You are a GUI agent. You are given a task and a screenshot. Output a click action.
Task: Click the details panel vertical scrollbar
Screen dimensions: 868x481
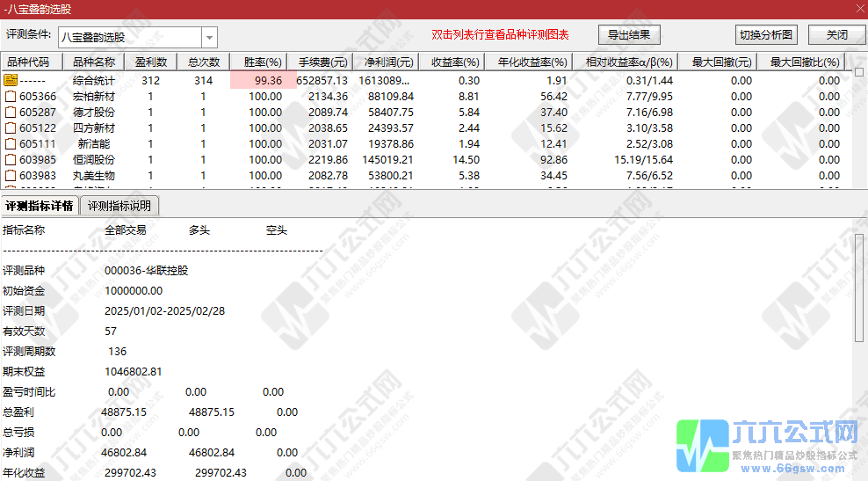859,352
